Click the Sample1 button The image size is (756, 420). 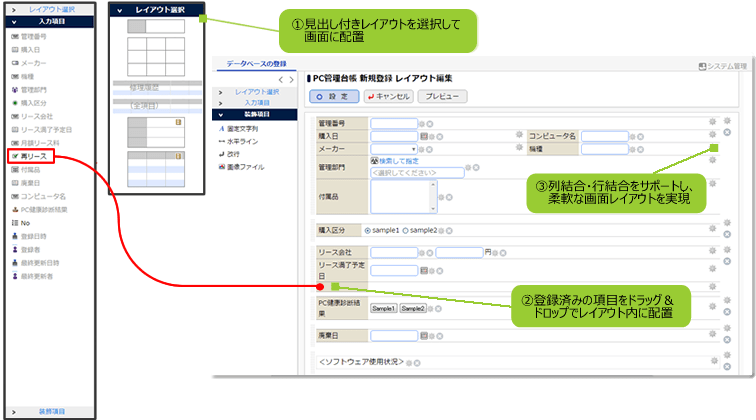(x=384, y=309)
